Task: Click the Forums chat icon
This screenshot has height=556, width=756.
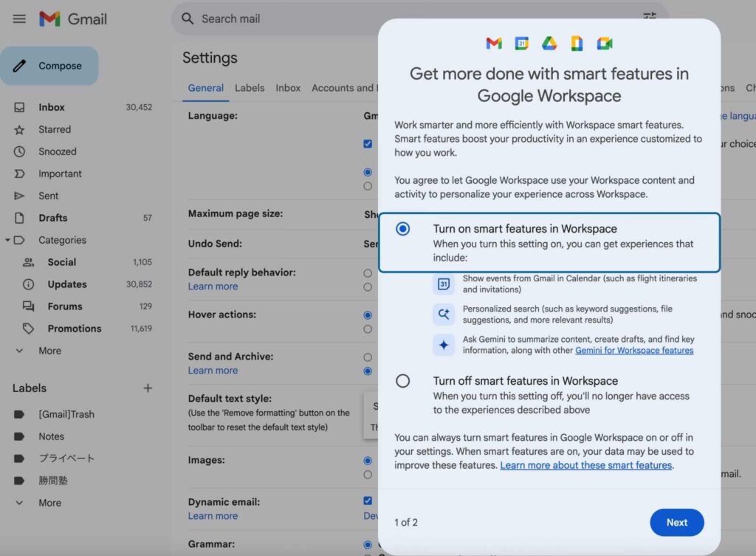Action: pos(29,306)
